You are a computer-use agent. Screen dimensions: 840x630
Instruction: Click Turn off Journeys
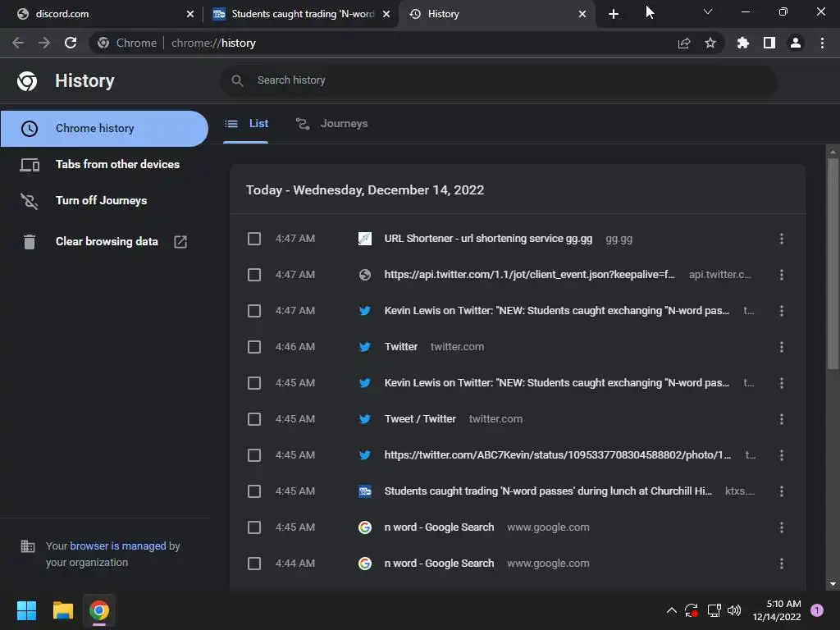(104, 200)
